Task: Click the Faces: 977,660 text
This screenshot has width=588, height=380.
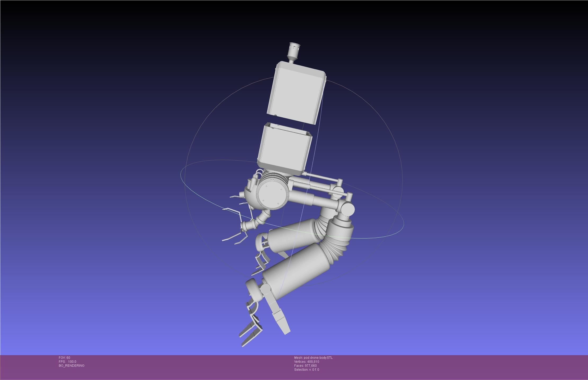Action: [x=305, y=366]
